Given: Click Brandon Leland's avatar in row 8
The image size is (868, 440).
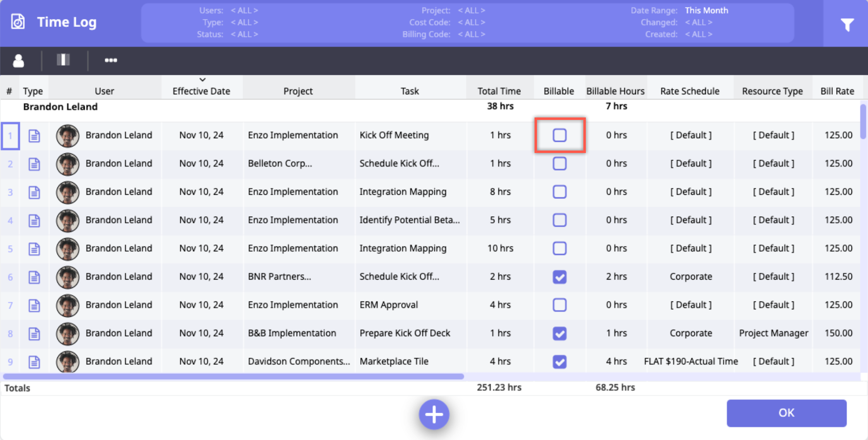Looking at the screenshot, I should (67, 333).
